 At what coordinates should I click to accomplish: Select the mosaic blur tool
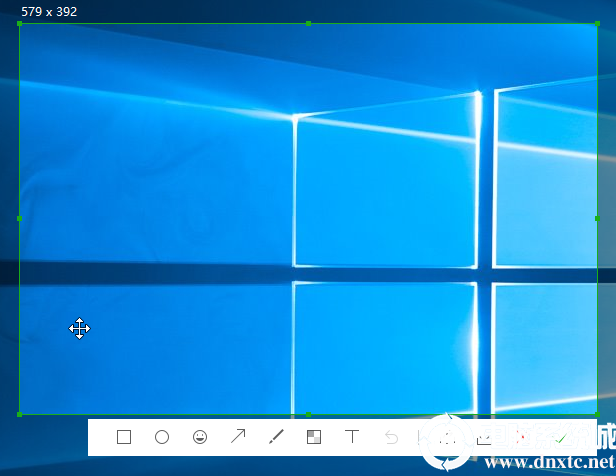pos(314,437)
